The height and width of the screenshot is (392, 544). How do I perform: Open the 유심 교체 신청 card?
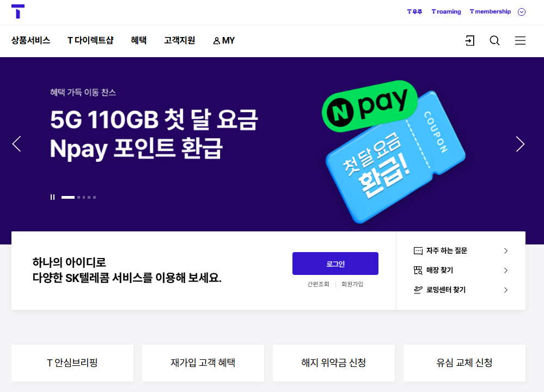click(464, 363)
